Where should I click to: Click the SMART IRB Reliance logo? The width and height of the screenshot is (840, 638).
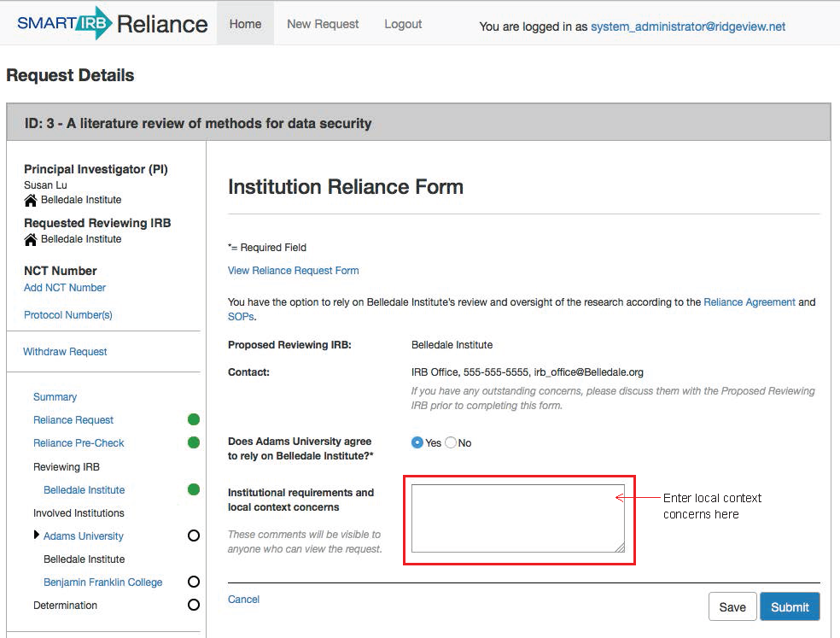(113, 23)
